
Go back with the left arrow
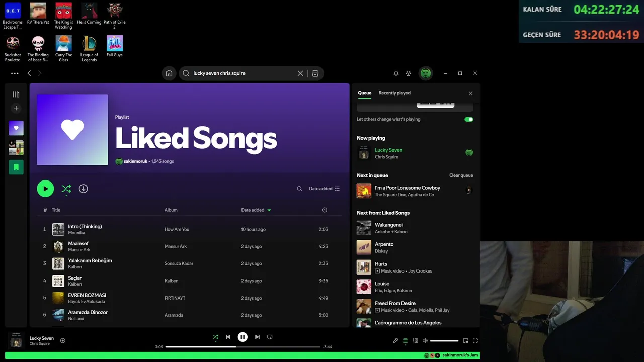click(x=29, y=73)
